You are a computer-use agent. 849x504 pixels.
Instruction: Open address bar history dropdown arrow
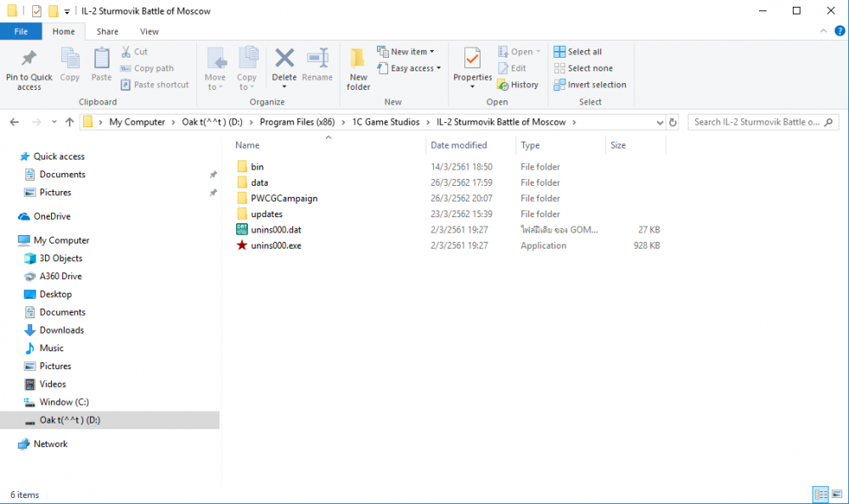(660, 122)
